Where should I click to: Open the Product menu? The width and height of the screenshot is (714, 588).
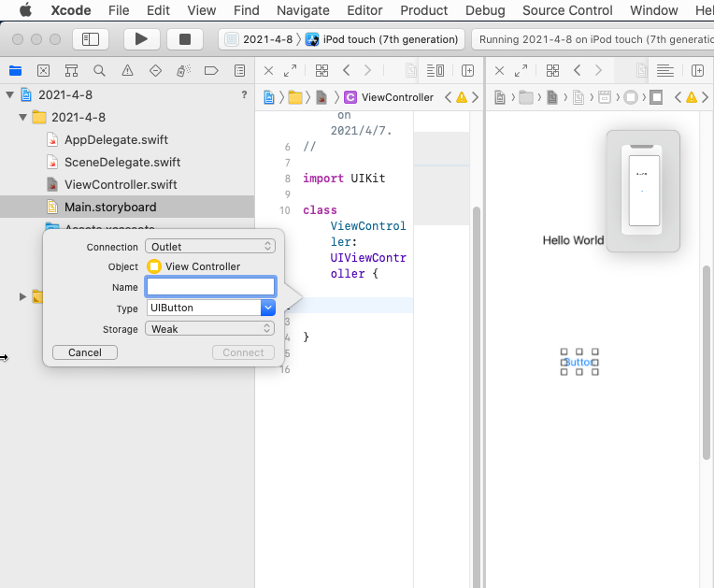pyautogui.click(x=424, y=10)
